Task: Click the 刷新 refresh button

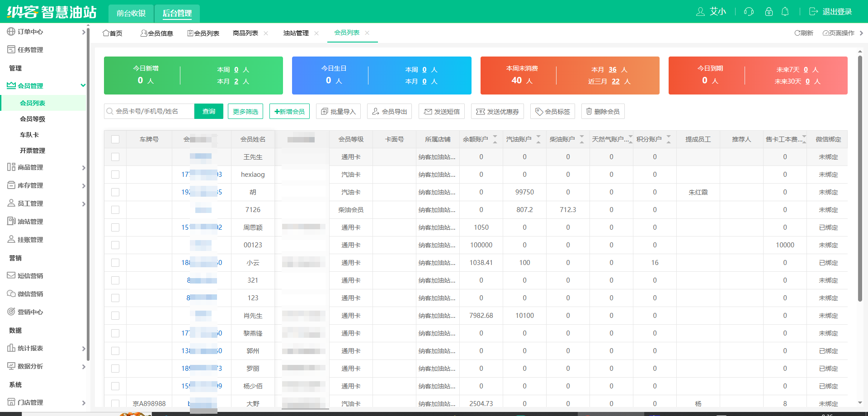Action: point(804,33)
